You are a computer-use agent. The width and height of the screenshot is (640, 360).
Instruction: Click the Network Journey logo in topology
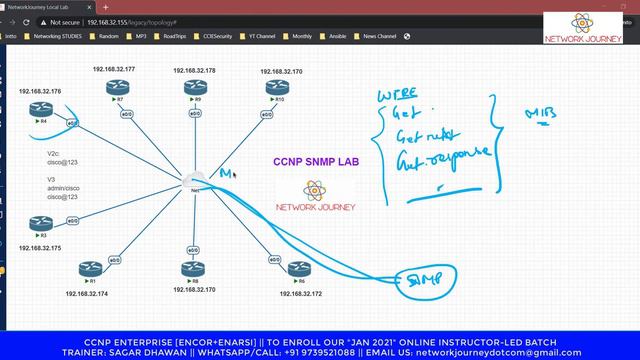(x=315, y=196)
